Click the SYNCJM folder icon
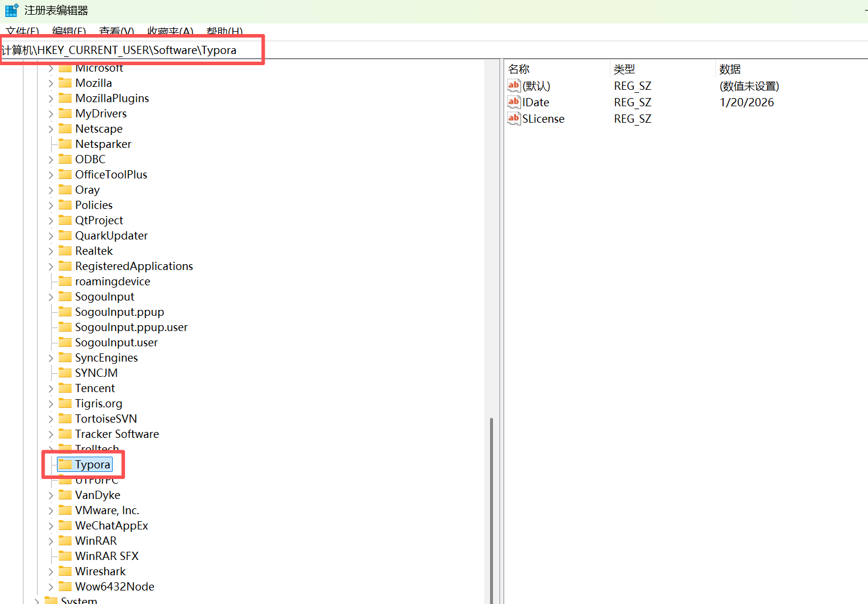The image size is (868, 604). click(x=65, y=373)
